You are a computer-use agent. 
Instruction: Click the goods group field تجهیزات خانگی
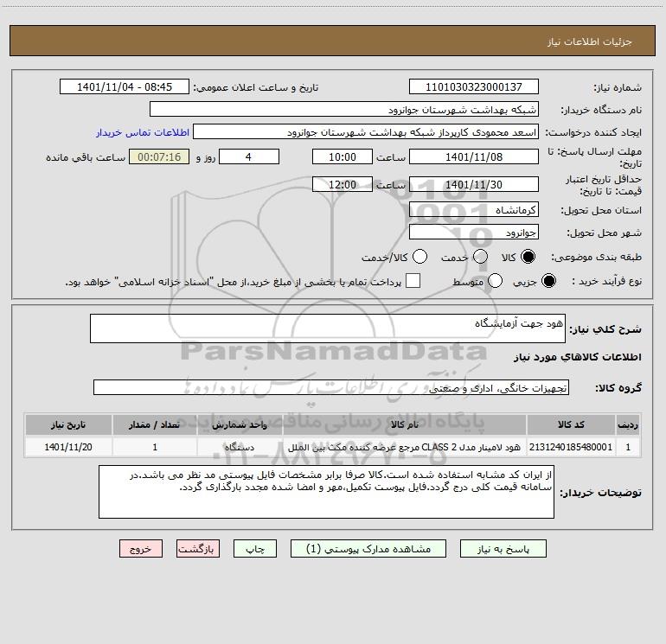pyautogui.click(x=331, y=387)
